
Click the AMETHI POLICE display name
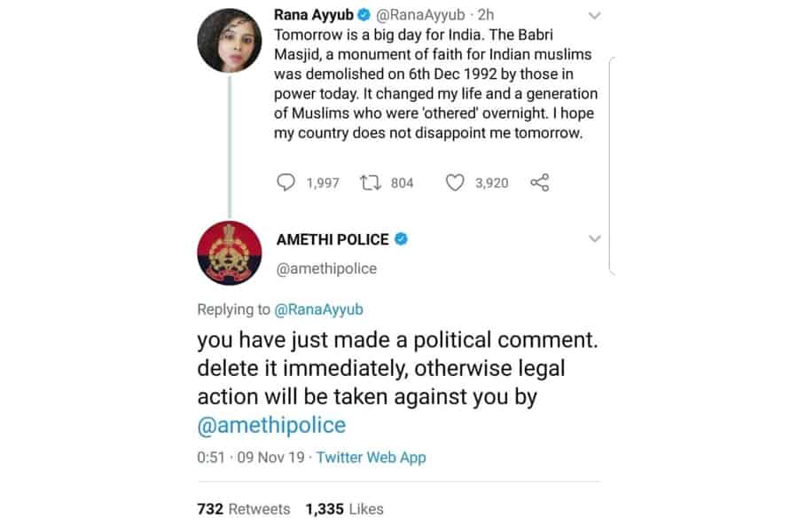(332, 239)
